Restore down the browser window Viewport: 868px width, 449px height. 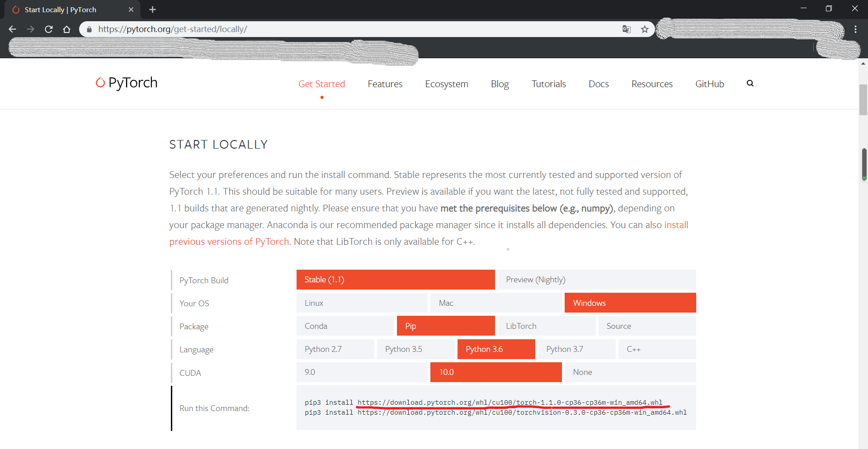829,8
